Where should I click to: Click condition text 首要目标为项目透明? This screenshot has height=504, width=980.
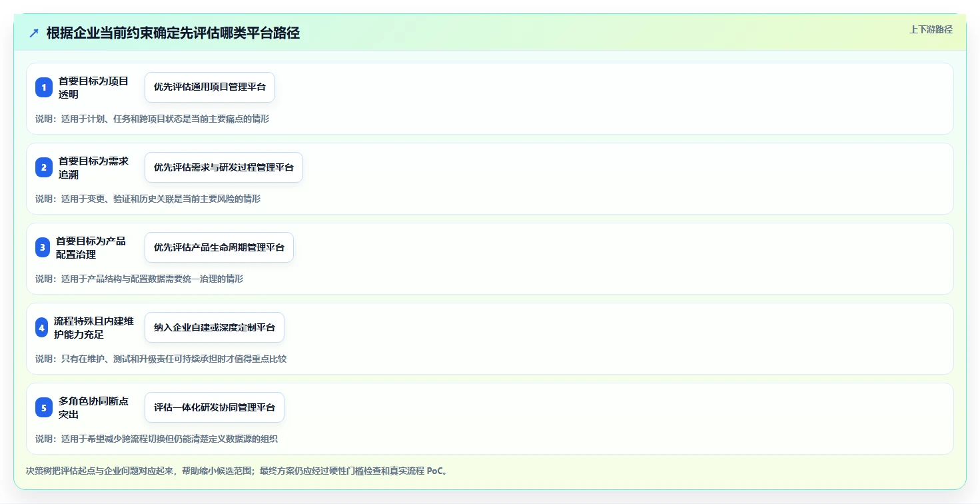(94, 87)
